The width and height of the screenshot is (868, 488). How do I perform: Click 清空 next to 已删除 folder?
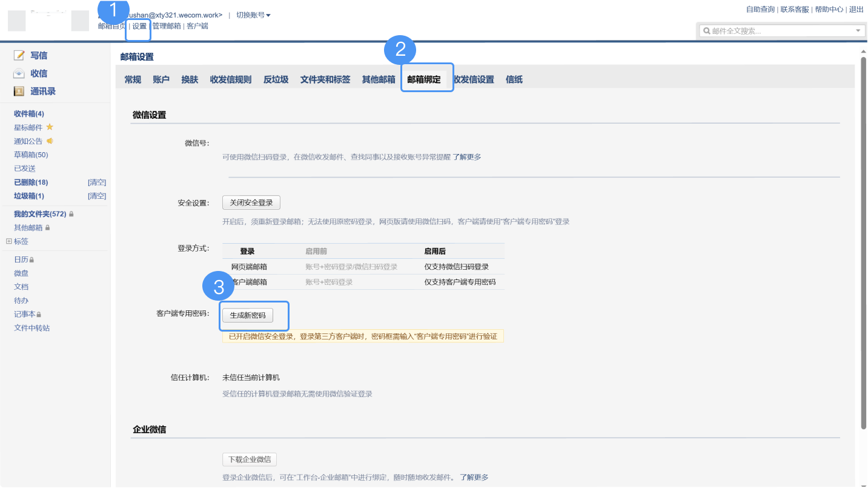coord(97,182)
